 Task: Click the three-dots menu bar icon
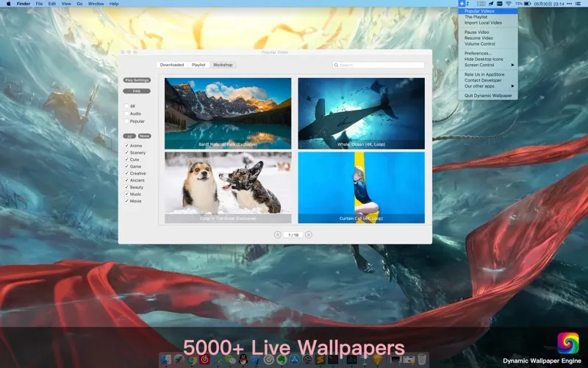(x=569, y=4)
